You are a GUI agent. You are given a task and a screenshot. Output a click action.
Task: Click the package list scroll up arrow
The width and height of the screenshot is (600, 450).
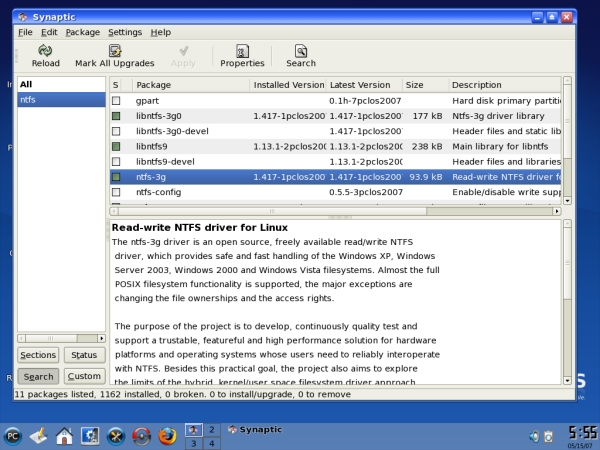click(567, 80)
